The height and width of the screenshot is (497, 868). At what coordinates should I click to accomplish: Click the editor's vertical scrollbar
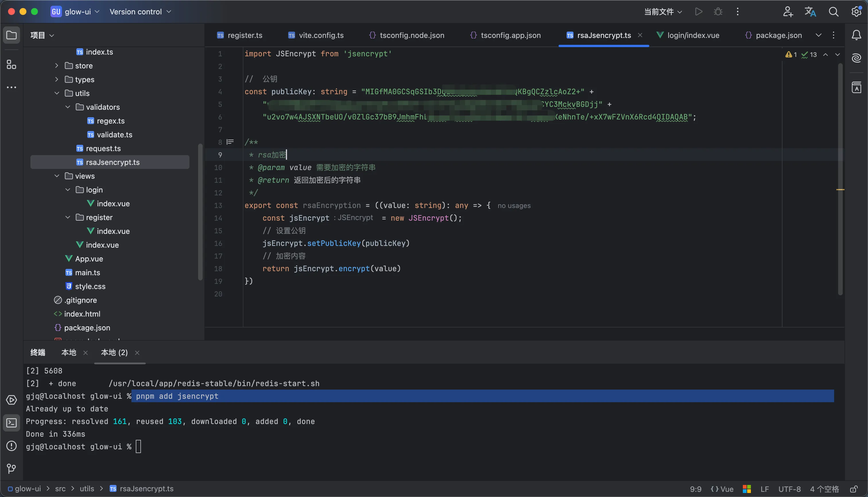click(840, 171)
